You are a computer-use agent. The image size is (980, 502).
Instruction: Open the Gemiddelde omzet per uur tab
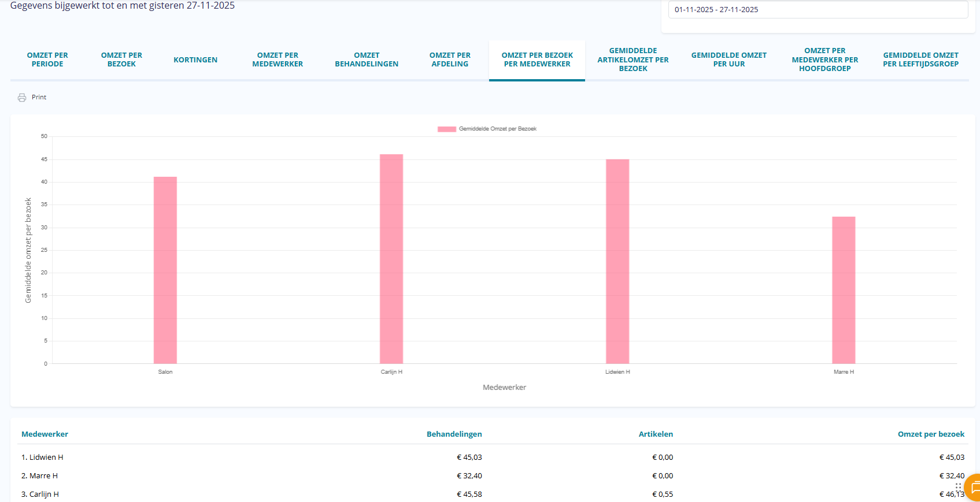click(x=728, y=60)
